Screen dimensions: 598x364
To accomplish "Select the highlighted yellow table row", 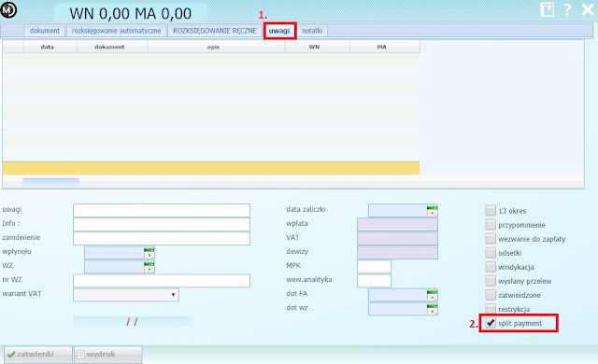I will [211, 168].
